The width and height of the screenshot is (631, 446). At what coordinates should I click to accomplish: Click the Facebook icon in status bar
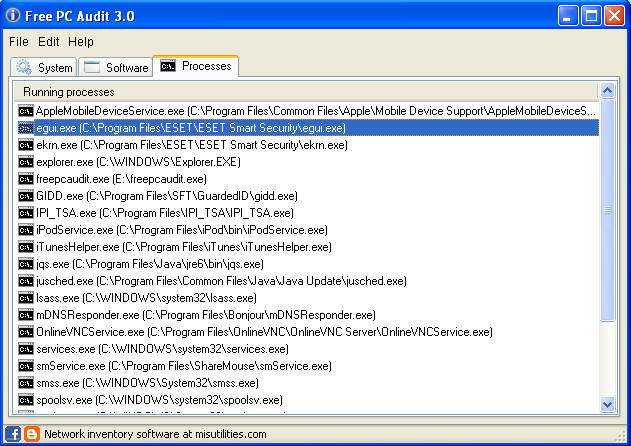[x=13, y=434]
